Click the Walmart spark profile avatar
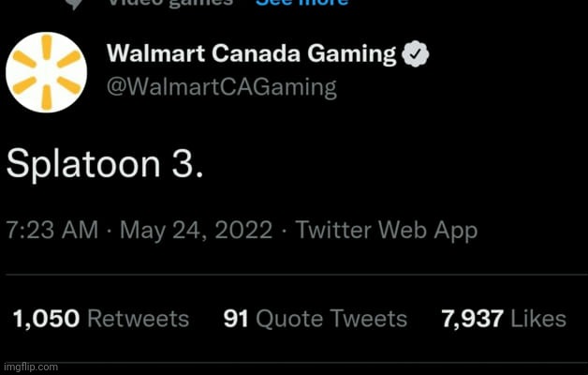The height and width of the screenshot is (375, 588). [47, 72]
